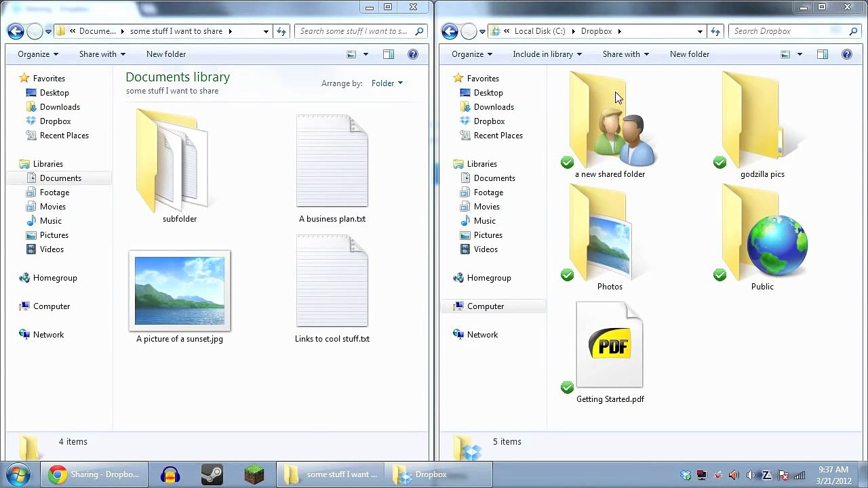Select Network in the left window sidebar
This screenshot has width=868, height=488.
48,335
